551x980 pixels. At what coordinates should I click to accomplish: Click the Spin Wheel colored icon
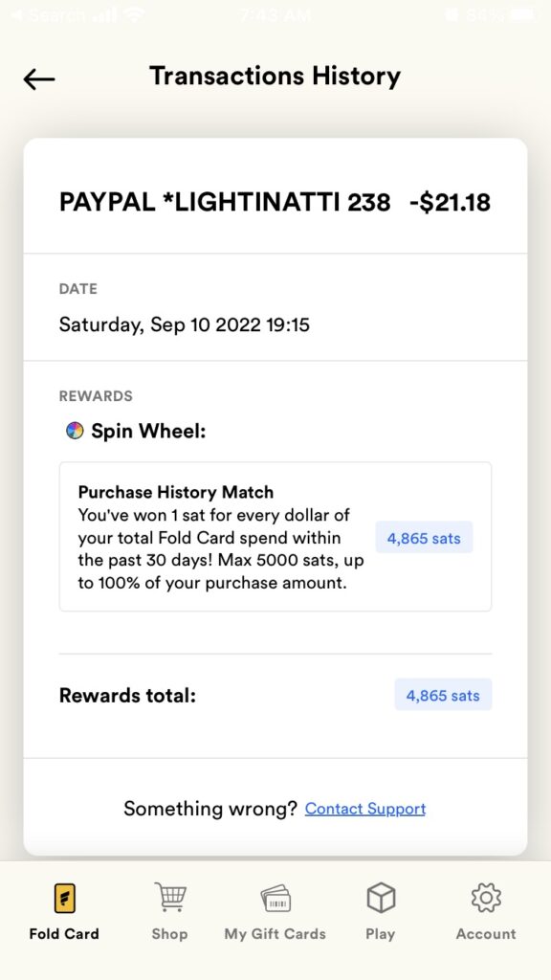[75, 431]
